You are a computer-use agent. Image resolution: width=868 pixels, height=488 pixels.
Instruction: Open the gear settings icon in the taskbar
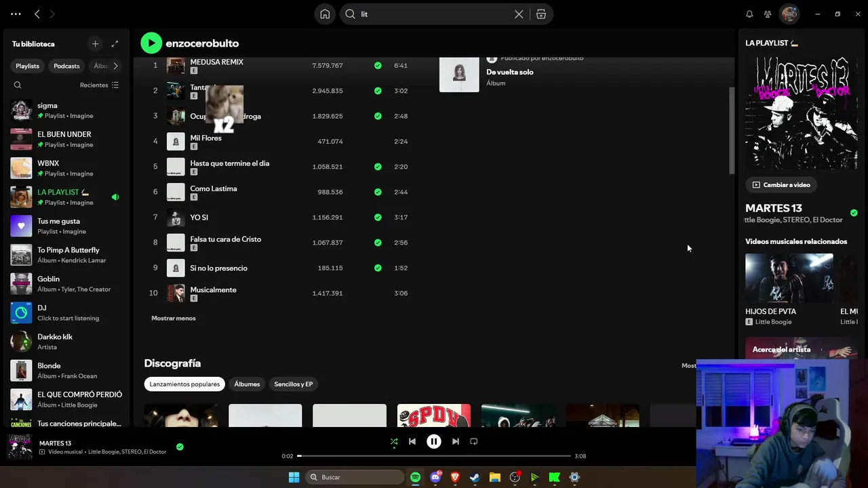(x=574, y=477)
